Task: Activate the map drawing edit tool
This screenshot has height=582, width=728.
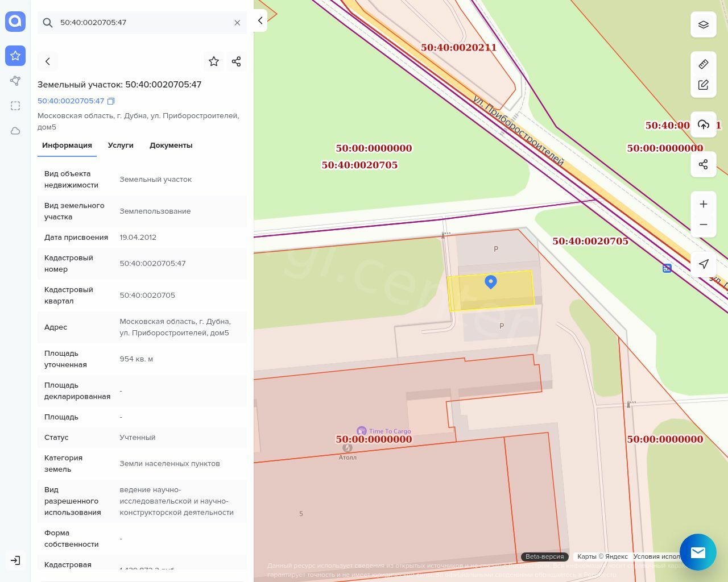Action: click(x=704, y=85)
